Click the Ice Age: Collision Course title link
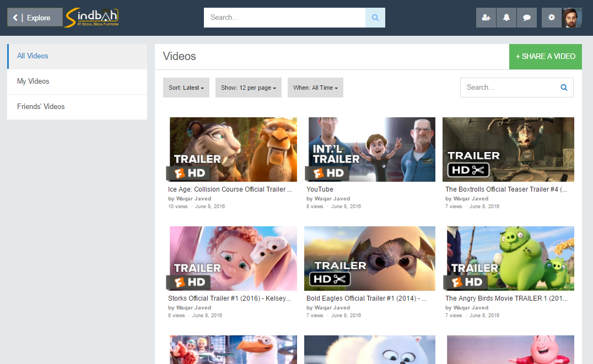The image size is (593, 364). (x=230, y=189)
